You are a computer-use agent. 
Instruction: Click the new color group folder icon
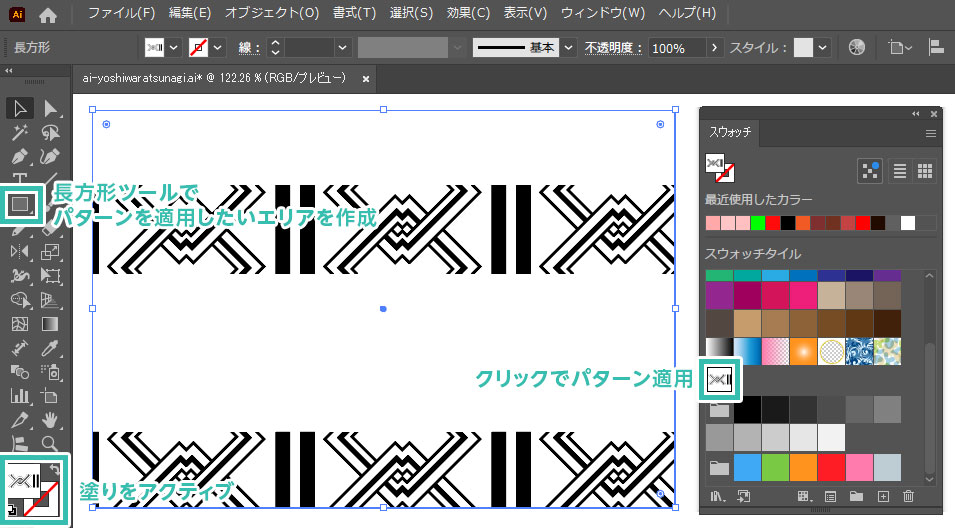pos(856,496)
